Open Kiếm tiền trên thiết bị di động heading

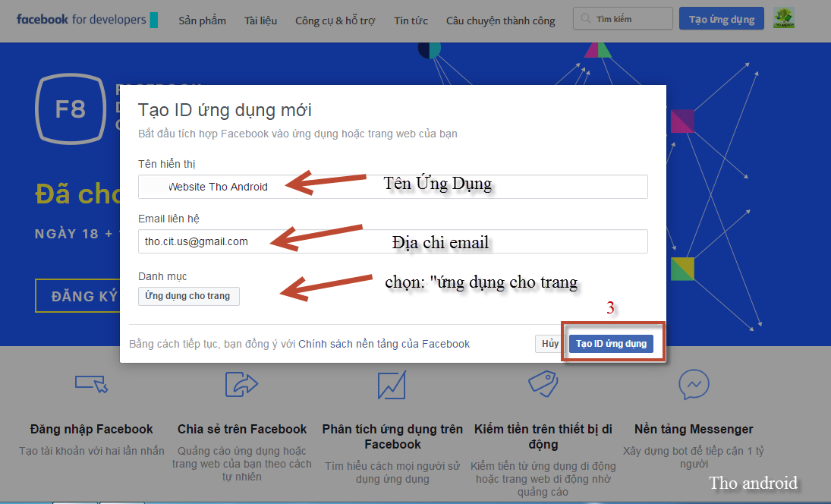pos(543,436)
